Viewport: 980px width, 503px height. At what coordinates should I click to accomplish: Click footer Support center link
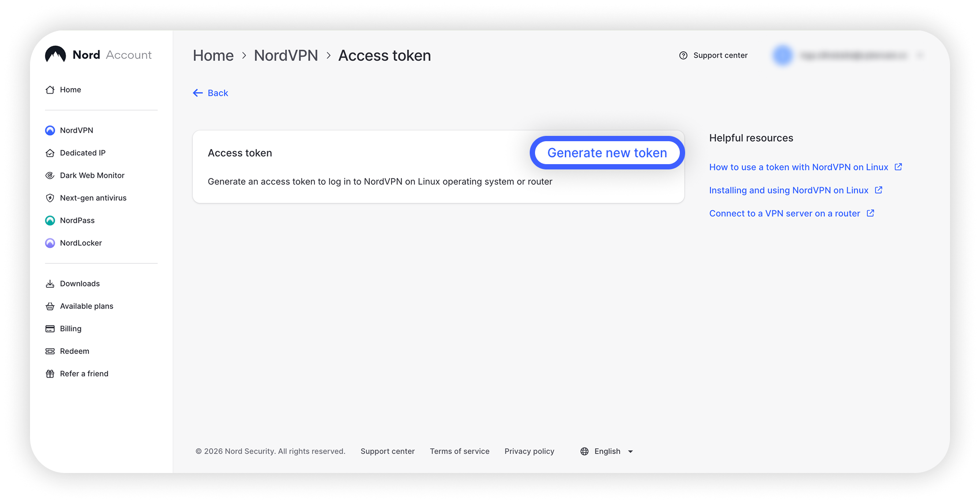tap(388, 451)
